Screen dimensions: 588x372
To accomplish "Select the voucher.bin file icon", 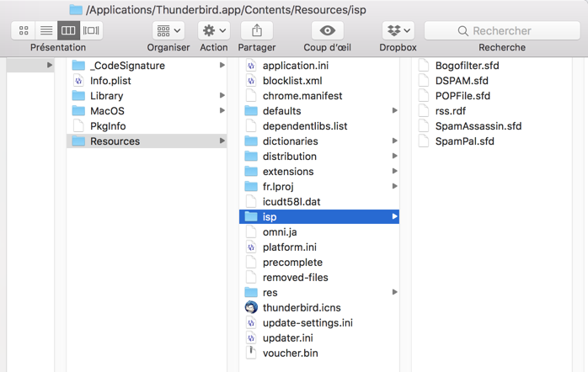I will [x=250, y=353].
